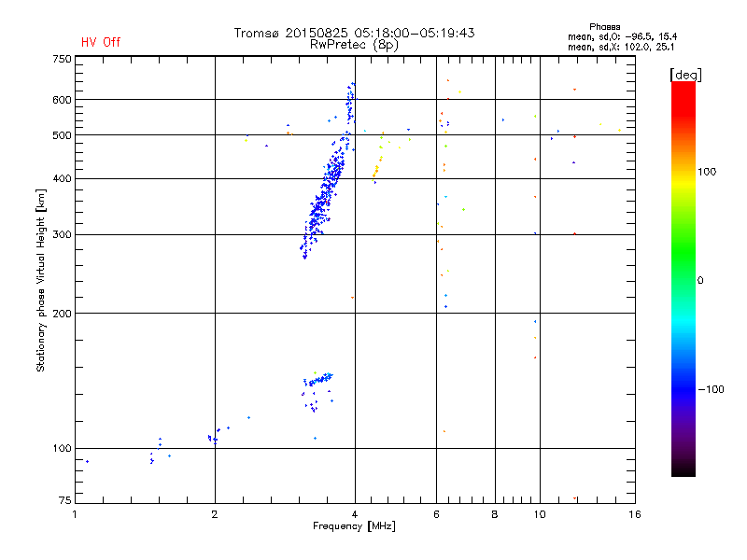Click the colorbar '0' tick label

click(700, 281)
